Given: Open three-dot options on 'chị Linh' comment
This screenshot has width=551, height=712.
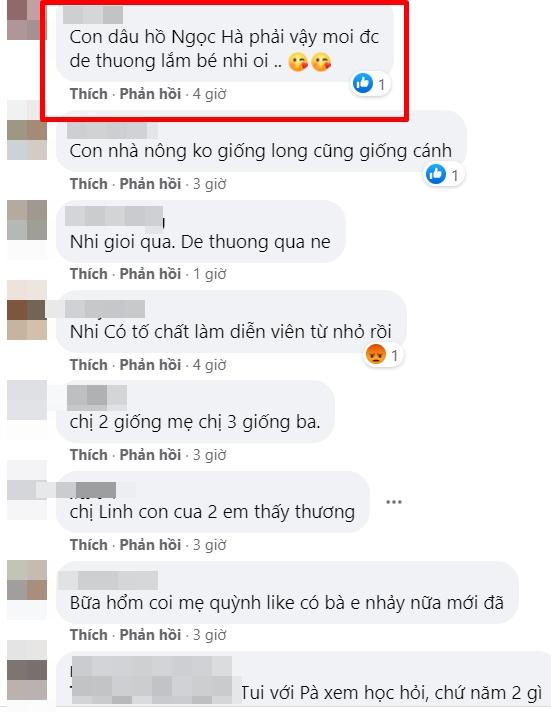Looking at the screenshot, I should pyautogui.click(x=393, y=502).
